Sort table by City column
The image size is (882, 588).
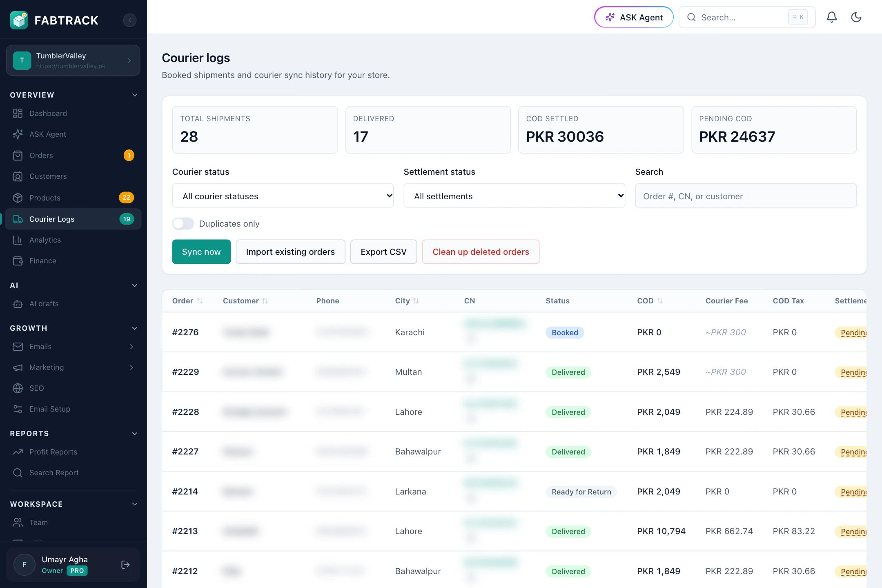(x=407, y=301)
